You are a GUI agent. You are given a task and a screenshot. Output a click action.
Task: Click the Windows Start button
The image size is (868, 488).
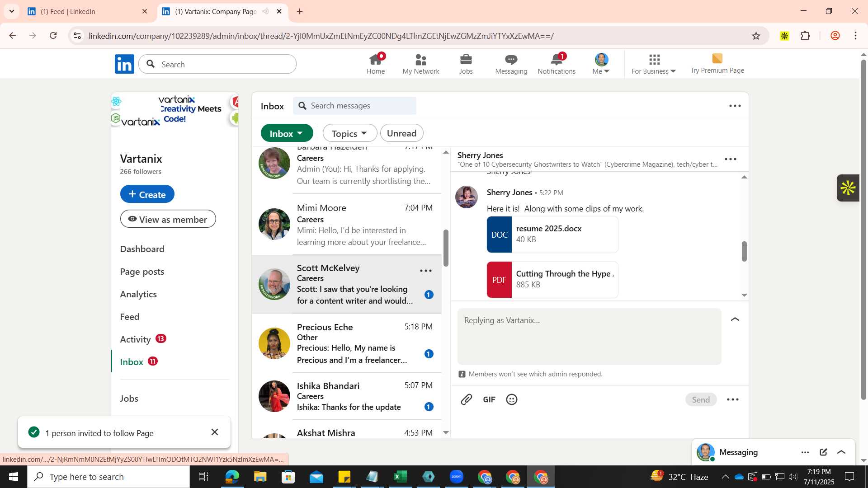[x=13, y=477]
